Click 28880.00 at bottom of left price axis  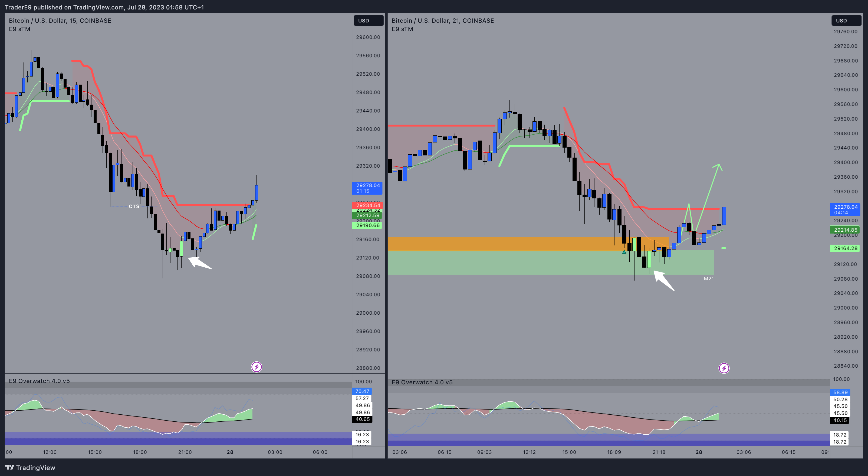(x=368, y=368)
